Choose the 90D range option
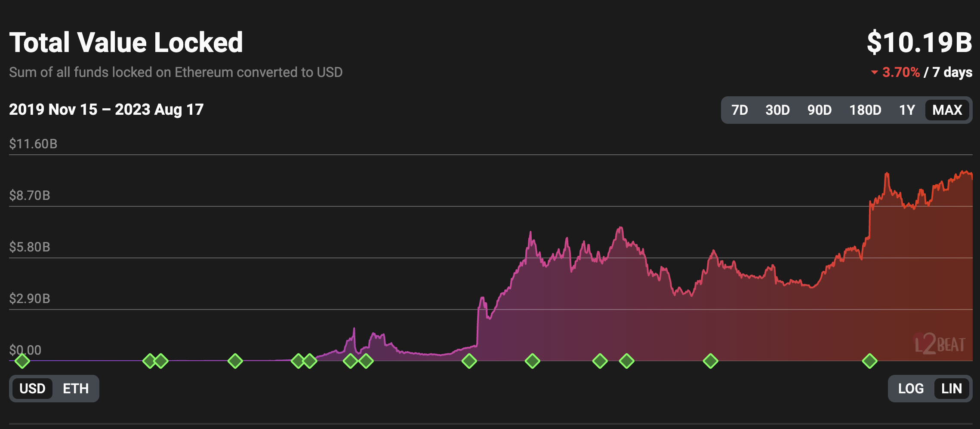The width and height of the screenshot is (980, 429). point(819,110)
